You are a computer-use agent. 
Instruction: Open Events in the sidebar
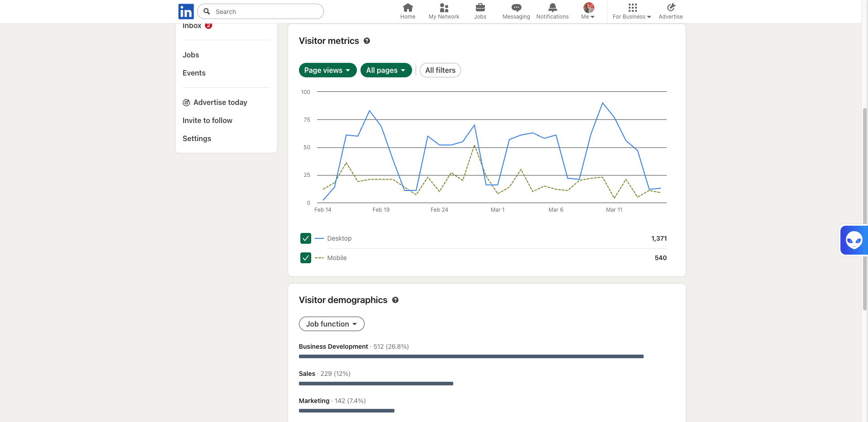(x=194, y=73)
